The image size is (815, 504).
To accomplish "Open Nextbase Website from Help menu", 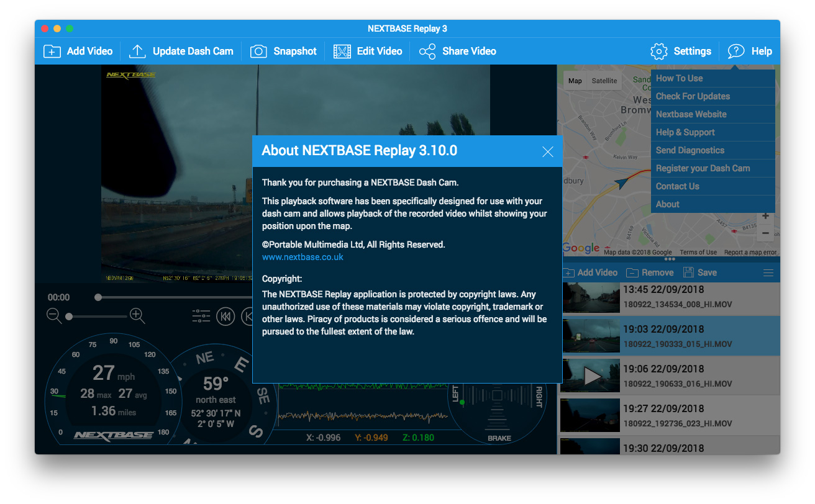I will 713,114.
